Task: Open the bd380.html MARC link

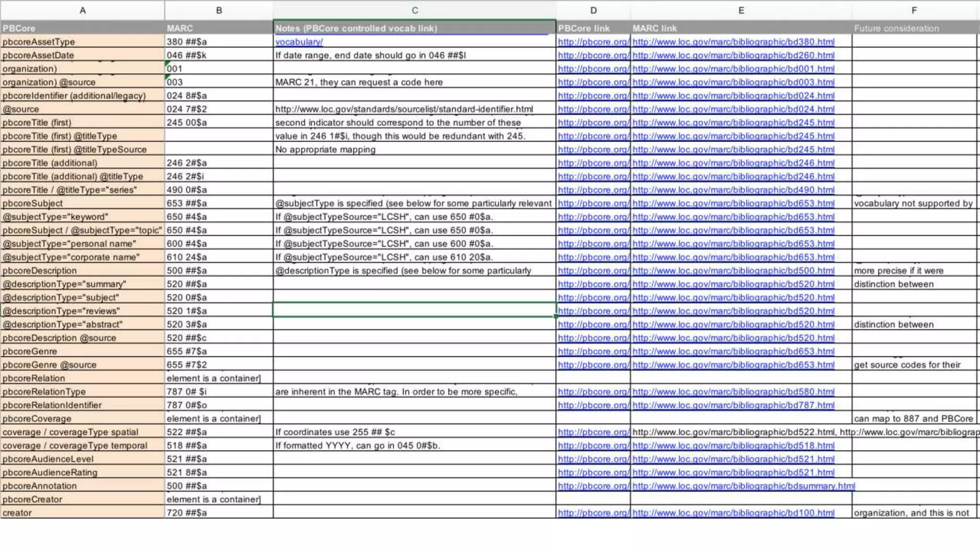Action: 733,42
